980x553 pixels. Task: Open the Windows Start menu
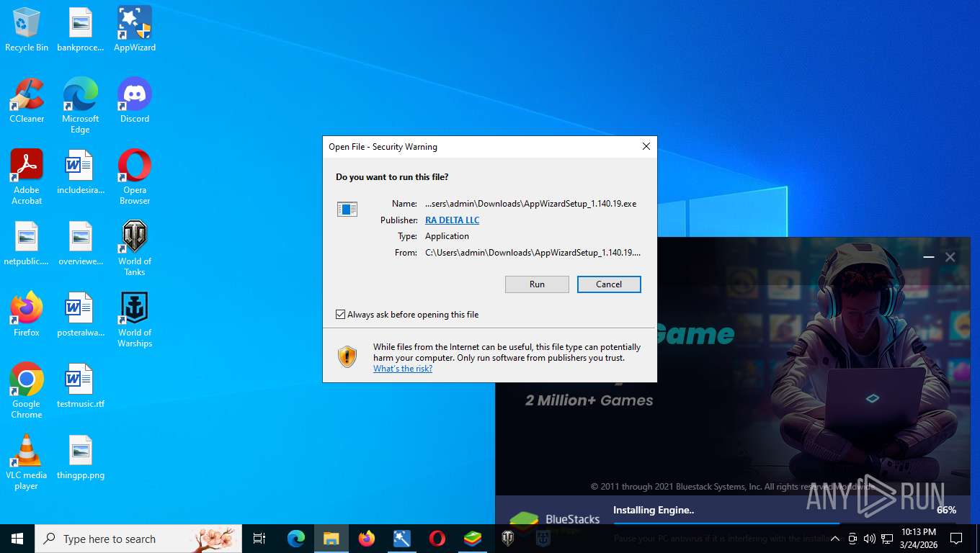coord(17,538)
